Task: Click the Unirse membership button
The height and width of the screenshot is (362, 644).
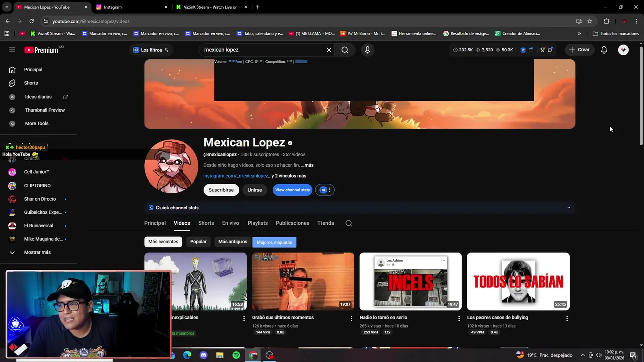Action: pos(255,190)
